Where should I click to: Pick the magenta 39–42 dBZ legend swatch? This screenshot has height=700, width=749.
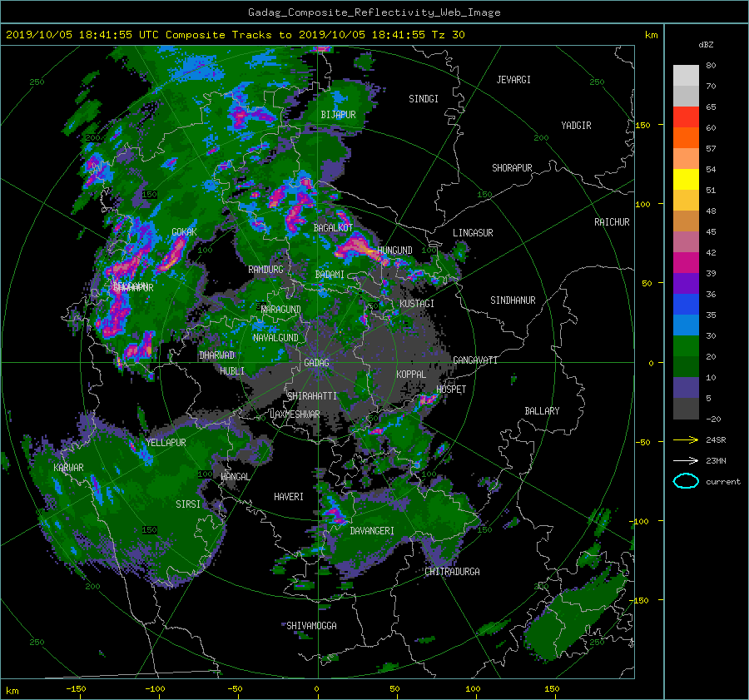pos(686,262)
